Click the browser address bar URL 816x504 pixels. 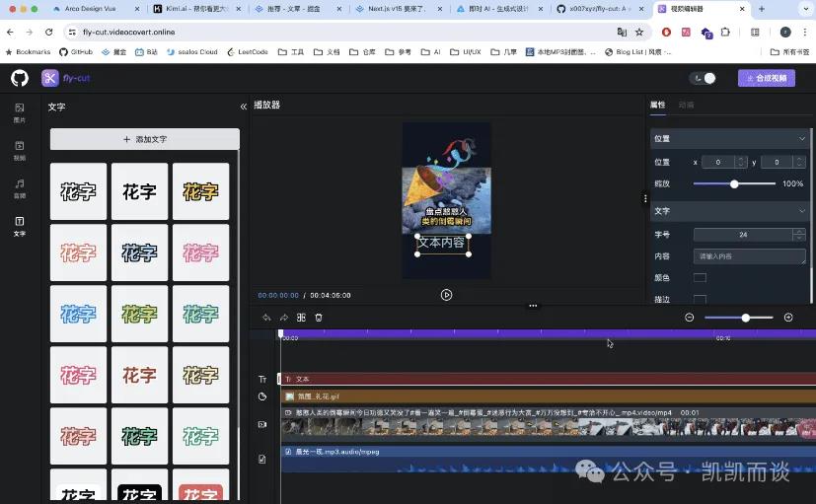point(128,33)
